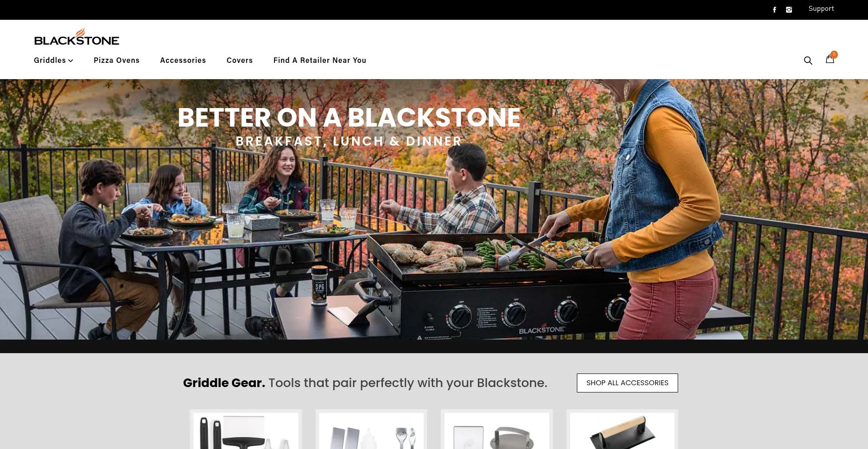Open the spatula toolkit product thumbnail
Viewport: 868px width, 449px height.
(246, 430)
